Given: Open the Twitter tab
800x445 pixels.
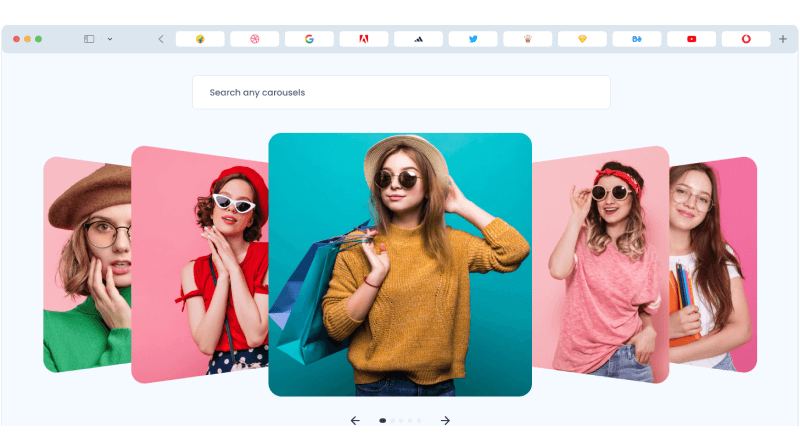Looking at the screenshot, I should (473, 39).
